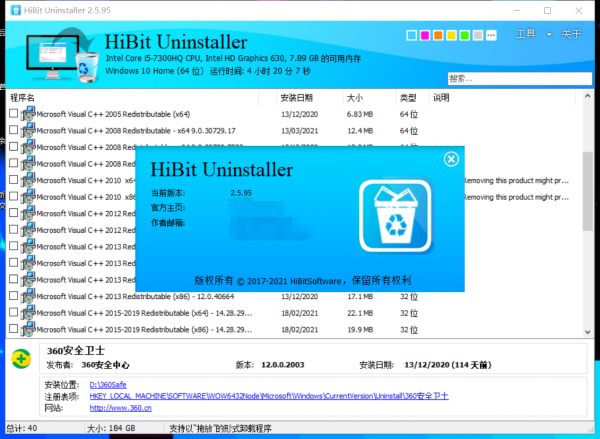Open more color themes via ellipsis button

(492, 37)
